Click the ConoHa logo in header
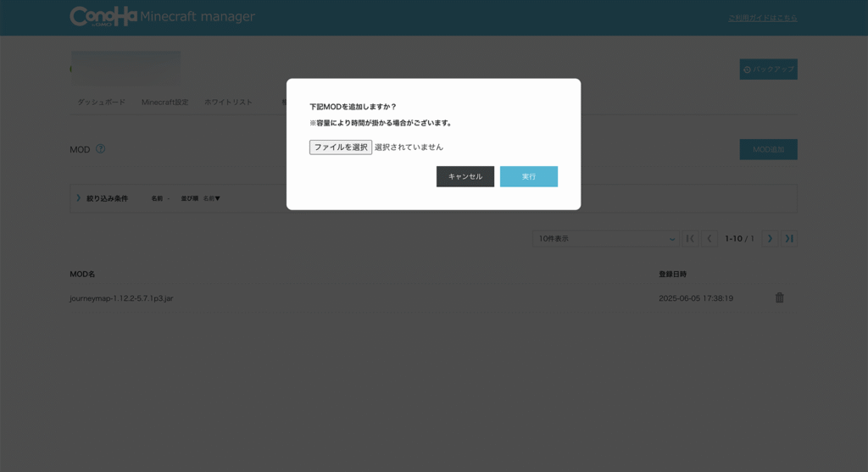Viewport: 868px width, 472px height. [x=103, y=16]
